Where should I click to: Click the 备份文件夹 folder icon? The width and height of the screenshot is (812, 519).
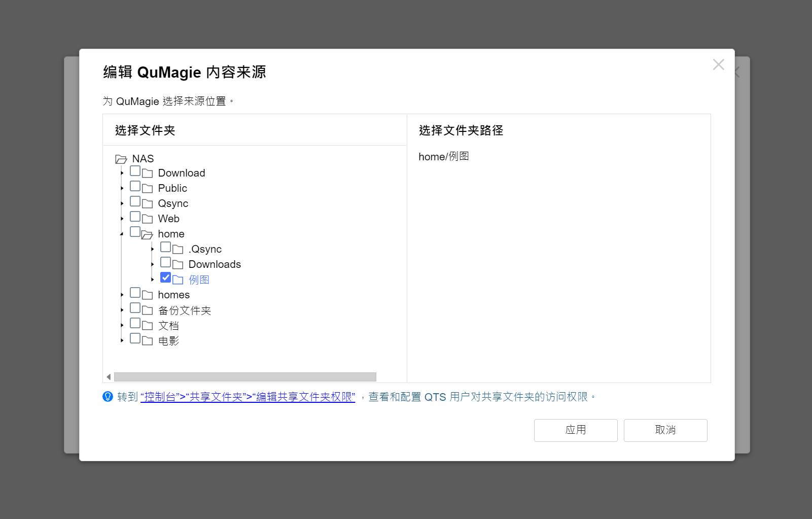coord(148,310)
